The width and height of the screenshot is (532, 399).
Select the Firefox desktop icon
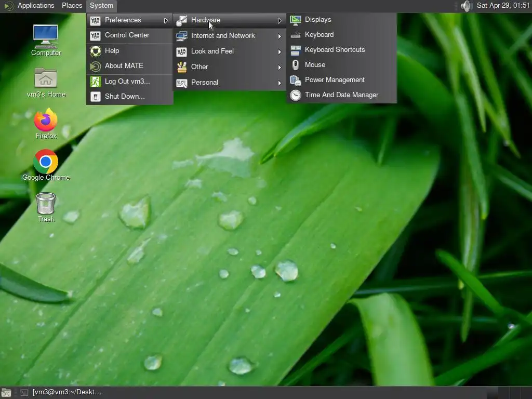point(46,124)
